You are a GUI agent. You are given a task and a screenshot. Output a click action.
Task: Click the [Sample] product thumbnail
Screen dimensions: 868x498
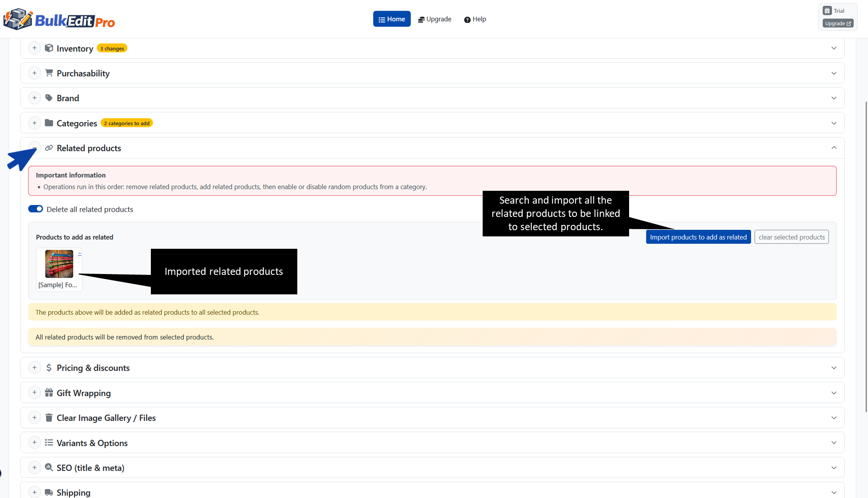click(58, 264)
